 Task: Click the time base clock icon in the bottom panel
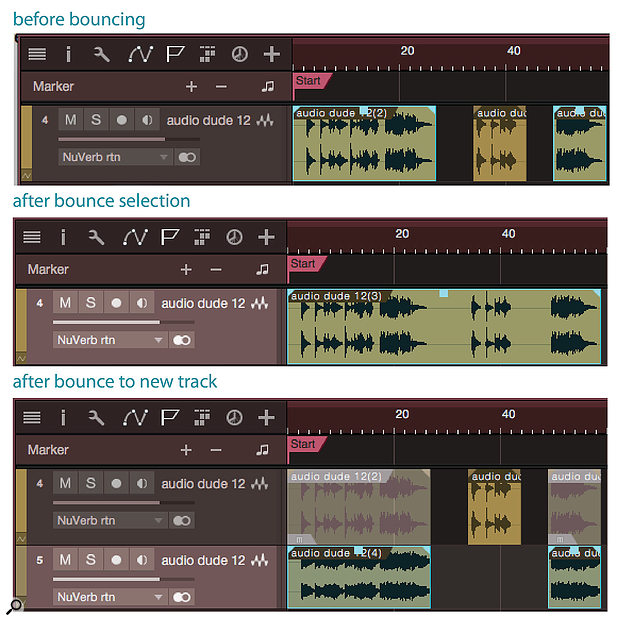(x=234, y=417)
